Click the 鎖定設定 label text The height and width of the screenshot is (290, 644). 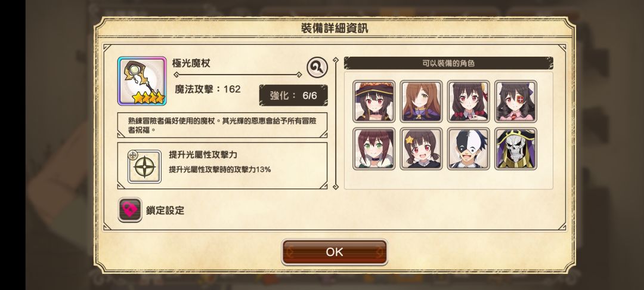coord(165,210)
